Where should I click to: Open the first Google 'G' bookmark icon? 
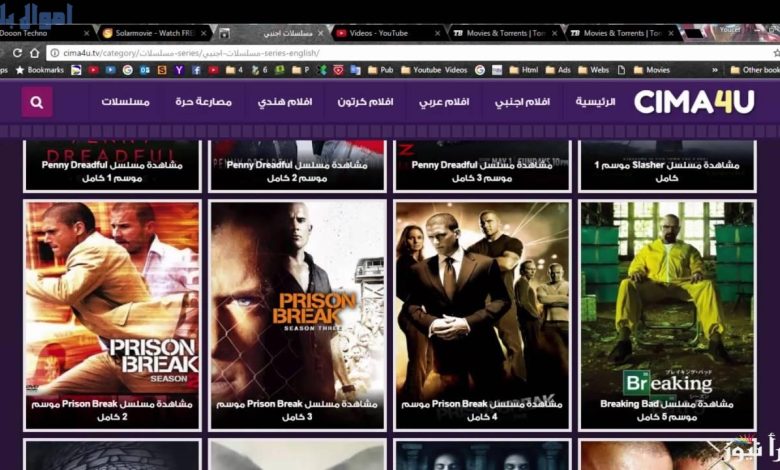128,70
